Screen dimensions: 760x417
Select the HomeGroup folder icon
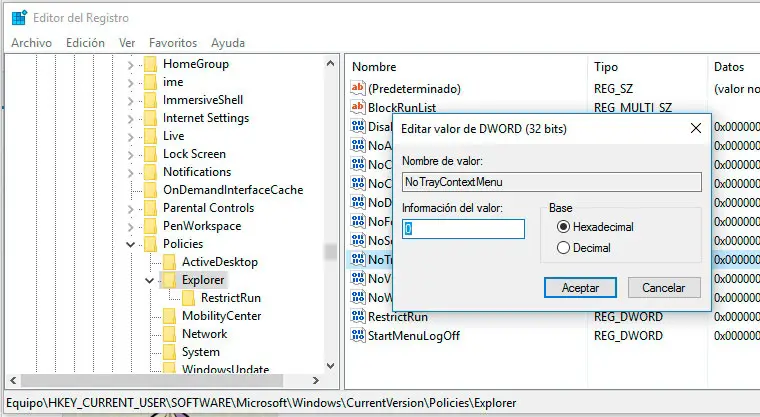151,64
